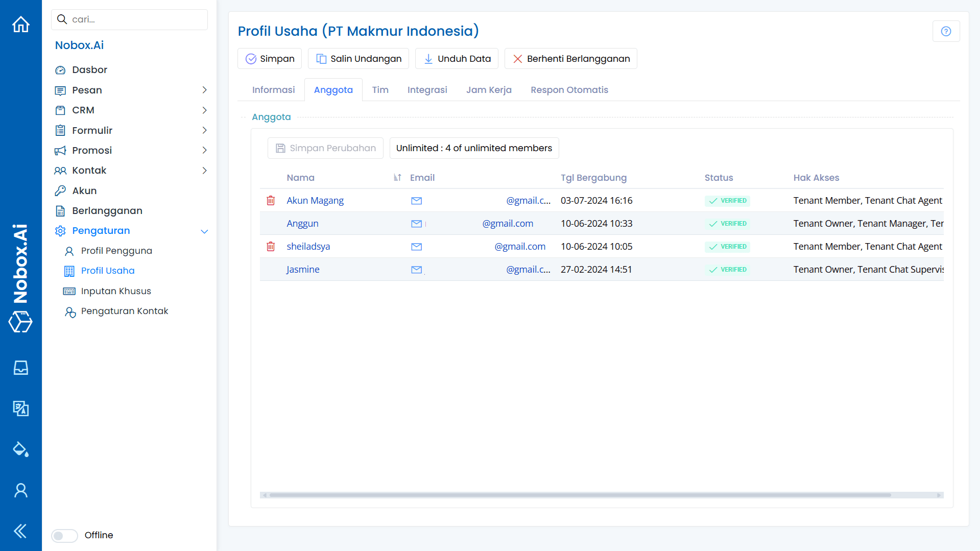
Task: Open the Jam Kerja tab
Action: (x=489, y=89)
